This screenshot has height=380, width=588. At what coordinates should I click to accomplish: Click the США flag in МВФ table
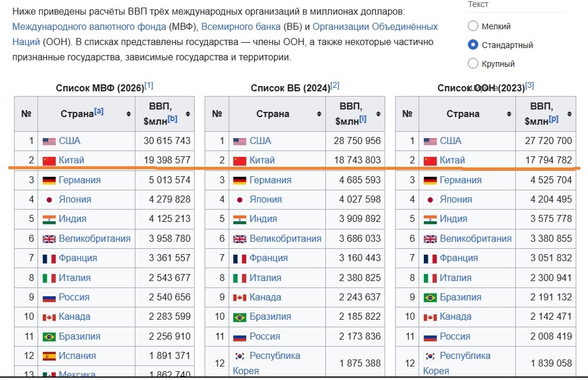[49, 142]
